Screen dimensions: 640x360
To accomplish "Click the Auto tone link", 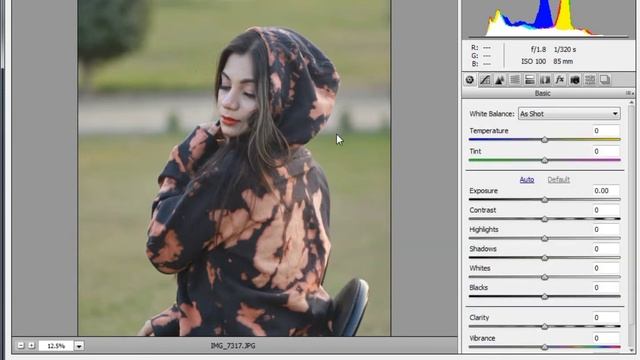I will coord(527,180).
